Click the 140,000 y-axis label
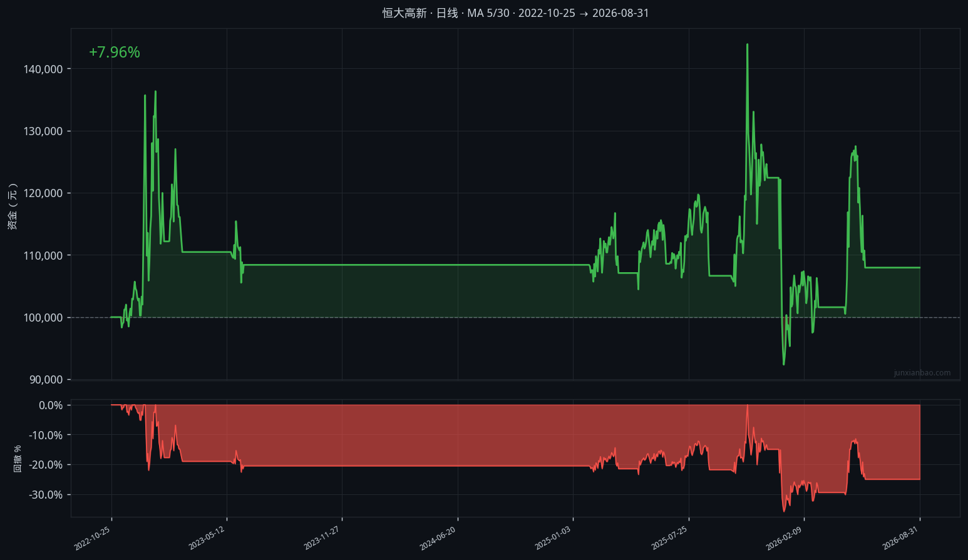Image resolution: width=968 pixels, height=560 pixels. pyautogui.click(x=43, y=69)
